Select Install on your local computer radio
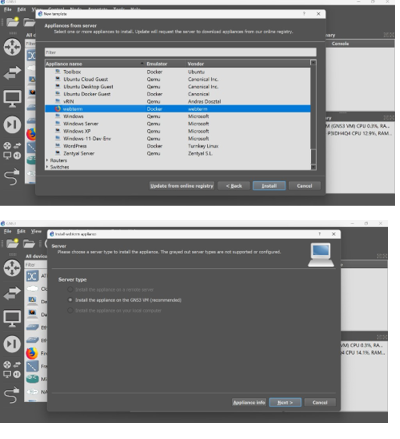The height and width of the screenshot is (439, 400). tap(70, 310)
